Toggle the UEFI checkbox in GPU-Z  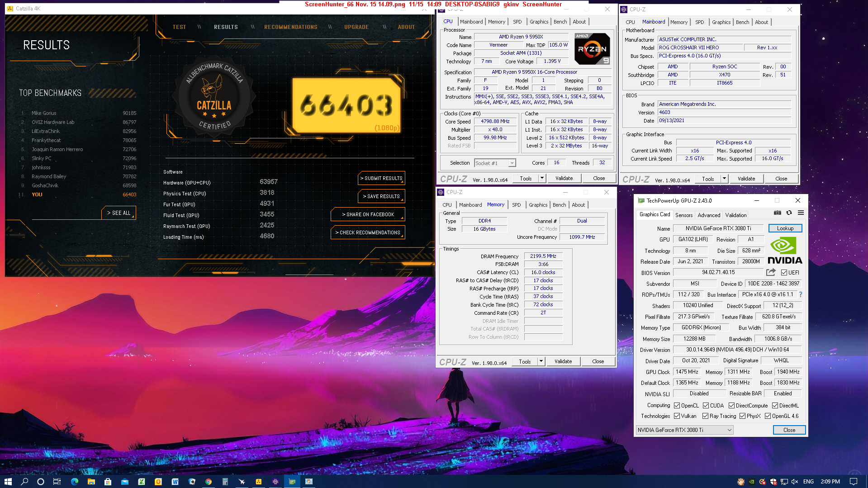point(784,272)
